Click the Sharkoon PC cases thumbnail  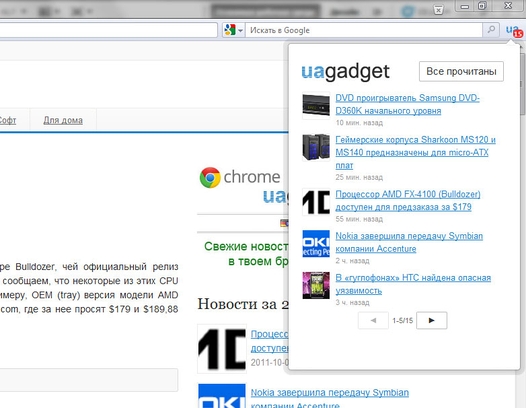[316, 147]
